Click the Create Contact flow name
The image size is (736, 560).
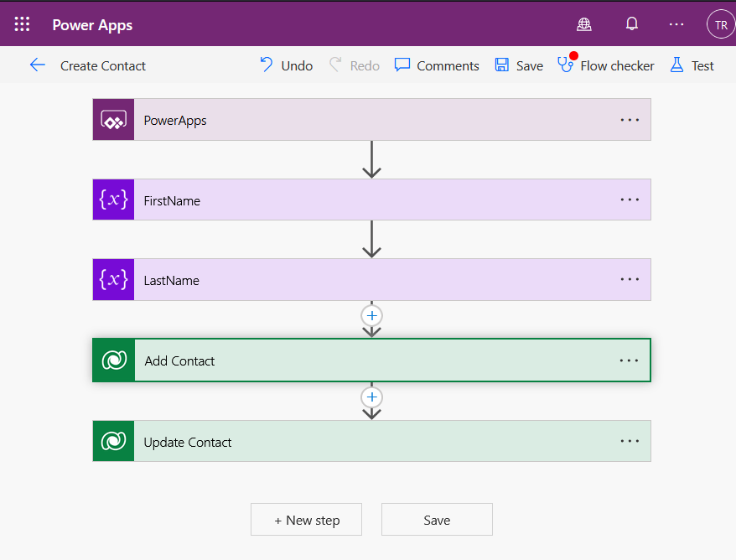tap(103, 65)
